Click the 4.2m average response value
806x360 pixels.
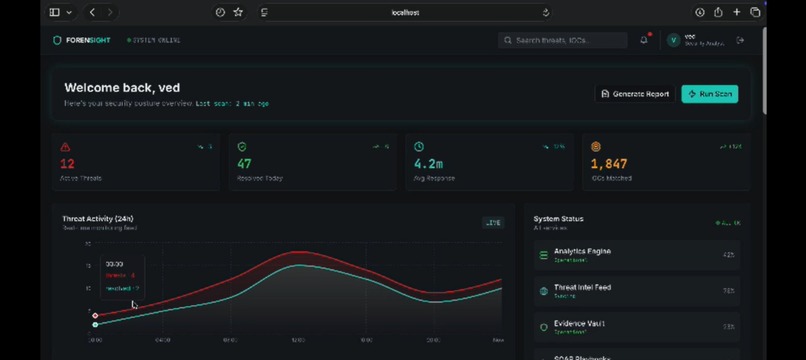(428, 164)
